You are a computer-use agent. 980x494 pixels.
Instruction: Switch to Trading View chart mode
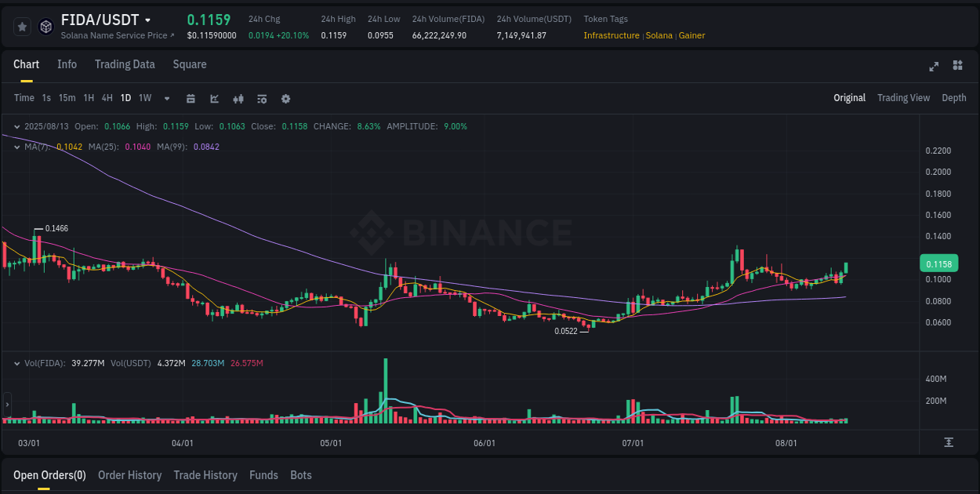[x=903, y=97]
